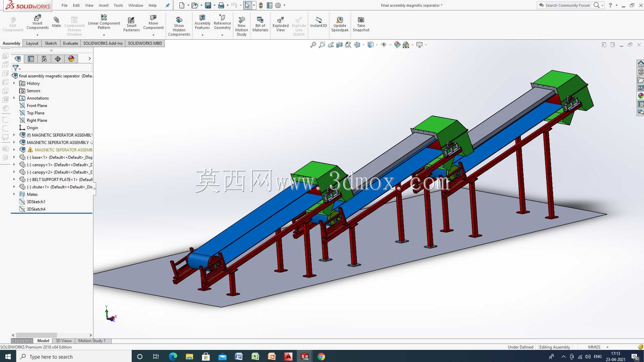Click Smart Fasteners tool

point(131,24)
